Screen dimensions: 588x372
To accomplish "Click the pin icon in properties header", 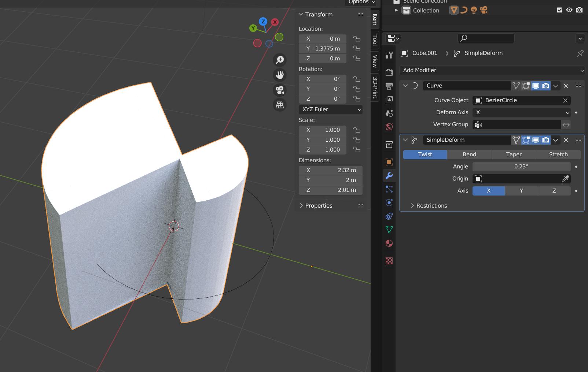I will coord(580,53).
